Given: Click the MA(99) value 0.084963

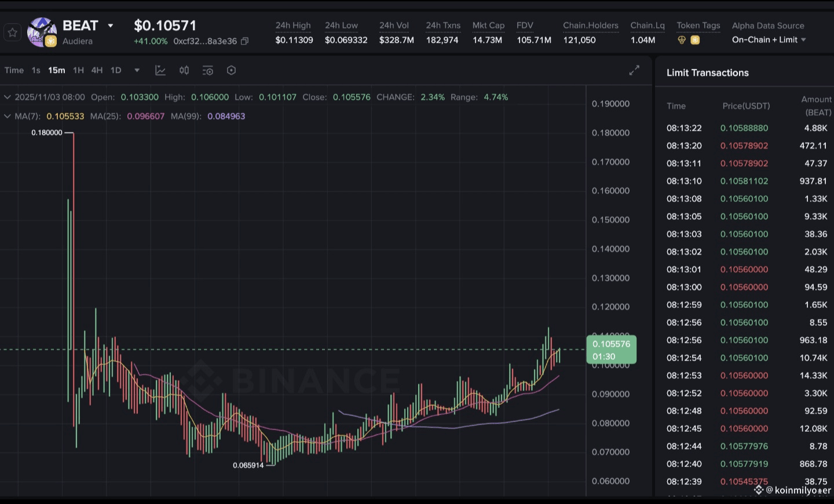Looking at the screenshot, I should (x=226, y=116).
